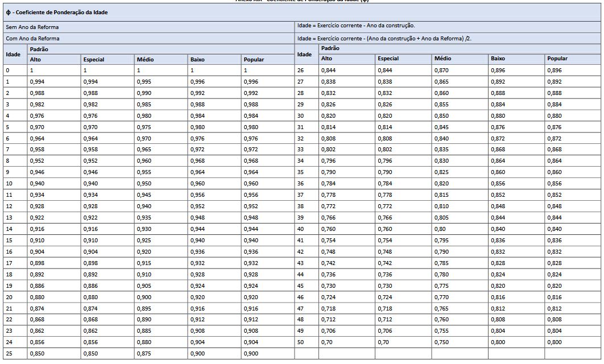The height and width of the screenshot is (364, 604).
Task: Select the Popular value for age 10
Action: pos(251,184)
